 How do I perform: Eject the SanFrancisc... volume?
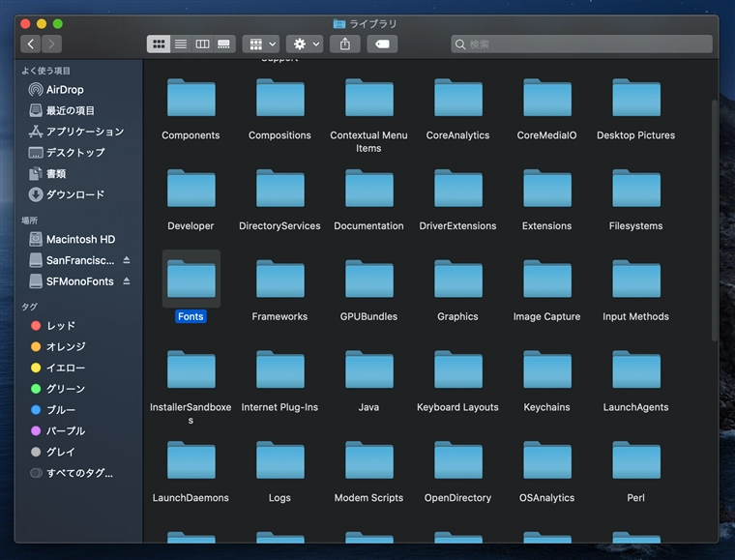click(127, 260)
